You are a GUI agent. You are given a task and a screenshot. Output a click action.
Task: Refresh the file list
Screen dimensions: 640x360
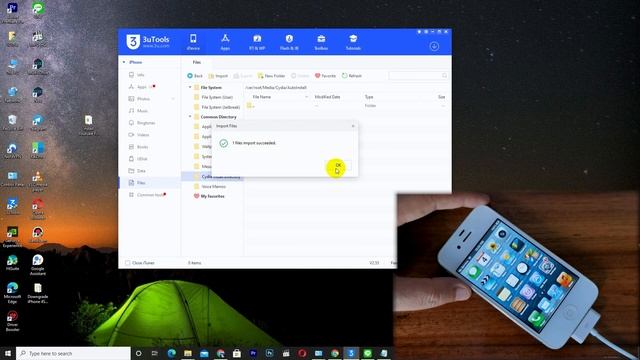click(x=351, y=76)
